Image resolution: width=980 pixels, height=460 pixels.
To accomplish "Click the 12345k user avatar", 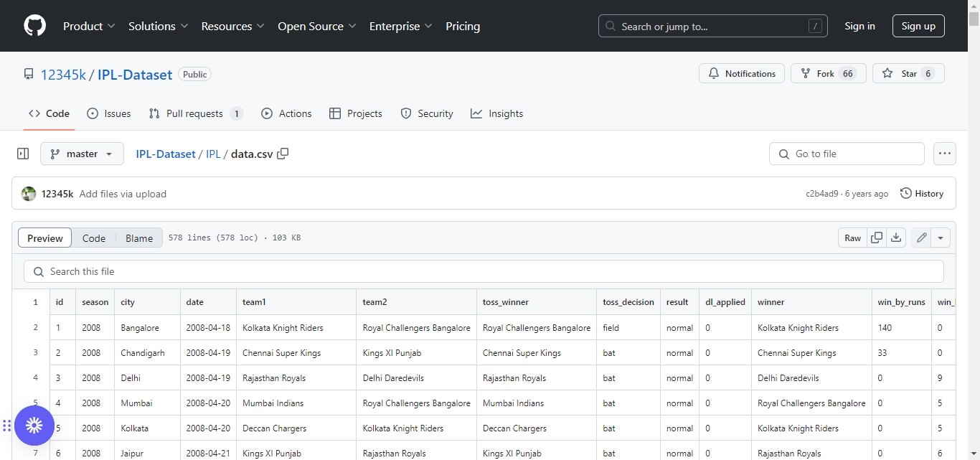I will pyautogui.click(x=29, y=194).
